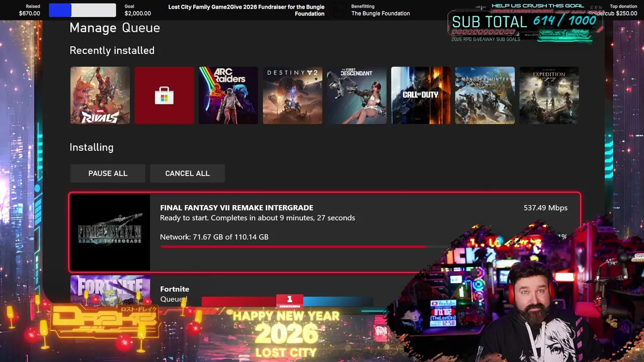Select The First Descendant tile
The height and width of the screenshot is (362, 644).
357,95
